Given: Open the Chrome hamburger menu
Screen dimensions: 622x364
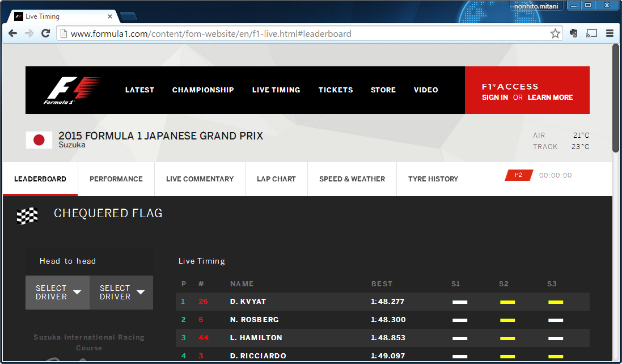Looking at the screenshot, I should 610,33.
